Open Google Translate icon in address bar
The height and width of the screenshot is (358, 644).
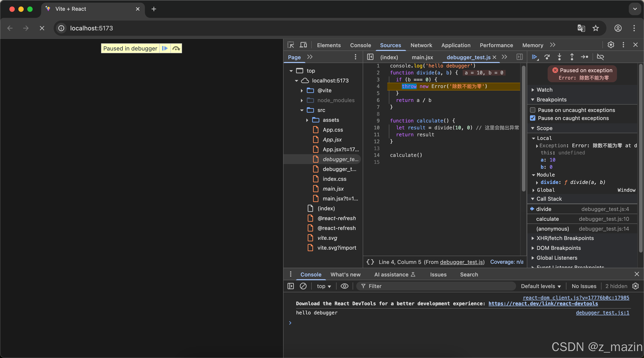click(581, 28)
